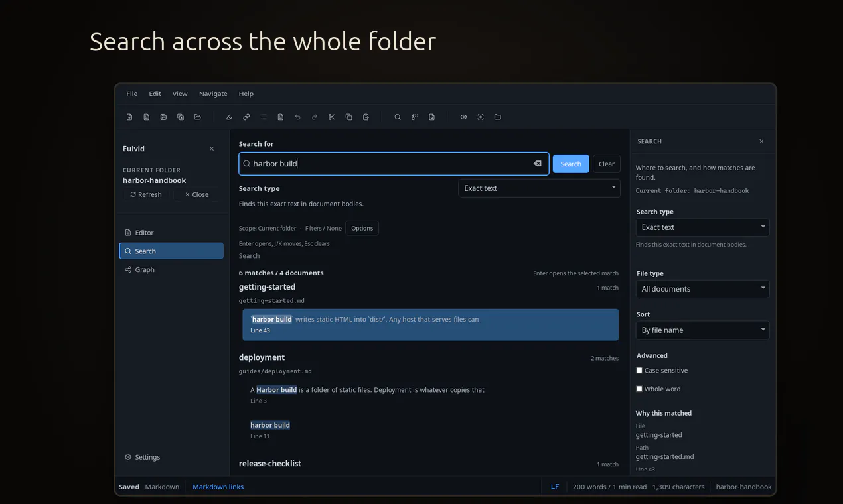Click the new file toolbar icon
The image size is (843, 504).
129,117
